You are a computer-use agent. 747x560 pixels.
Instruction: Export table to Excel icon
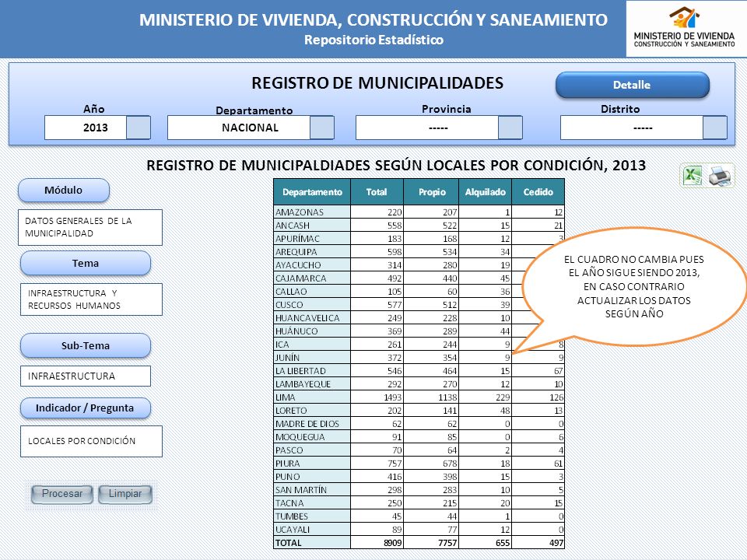pos(693,175)
